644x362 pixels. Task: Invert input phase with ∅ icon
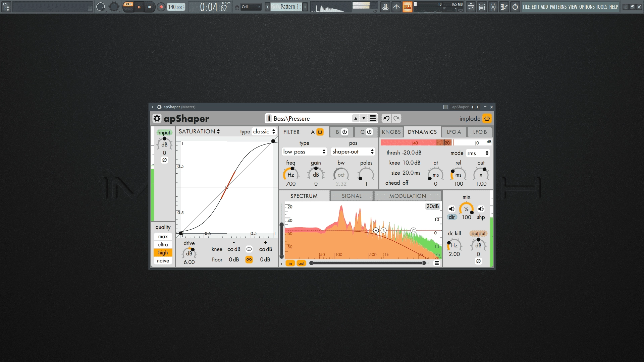point(164,160)
